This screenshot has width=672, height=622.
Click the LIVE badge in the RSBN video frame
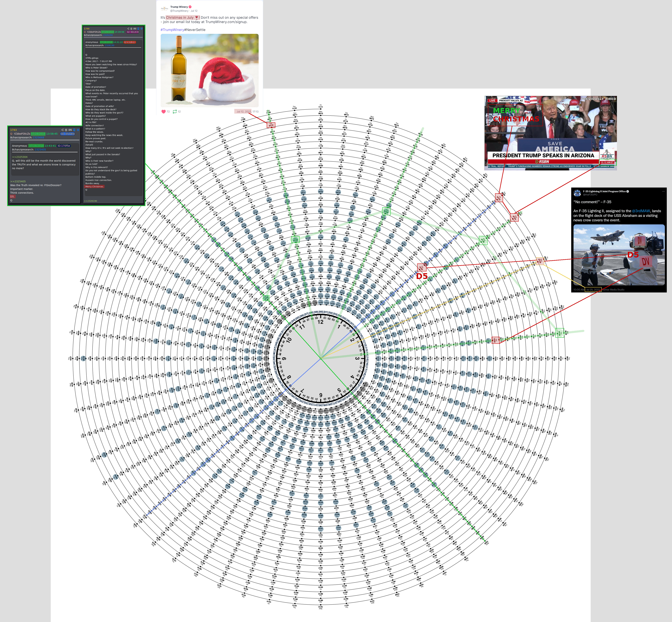(492, 100)
